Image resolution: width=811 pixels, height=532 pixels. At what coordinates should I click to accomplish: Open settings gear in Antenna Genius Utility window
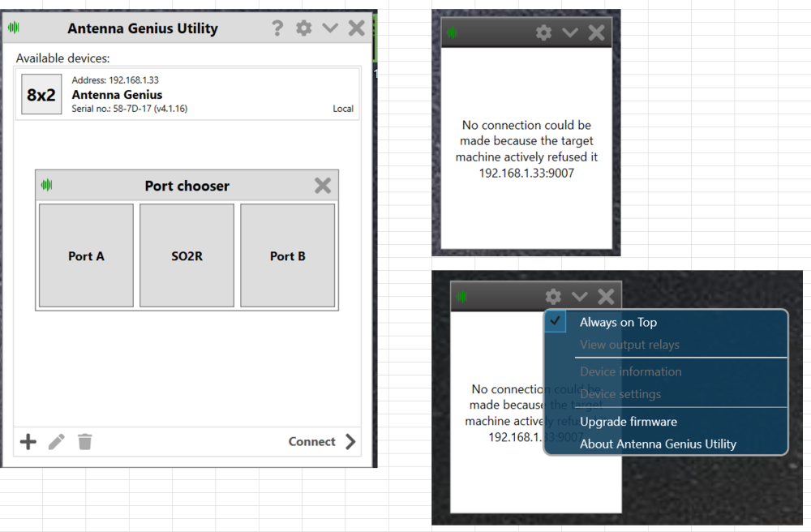pos(303,28)
